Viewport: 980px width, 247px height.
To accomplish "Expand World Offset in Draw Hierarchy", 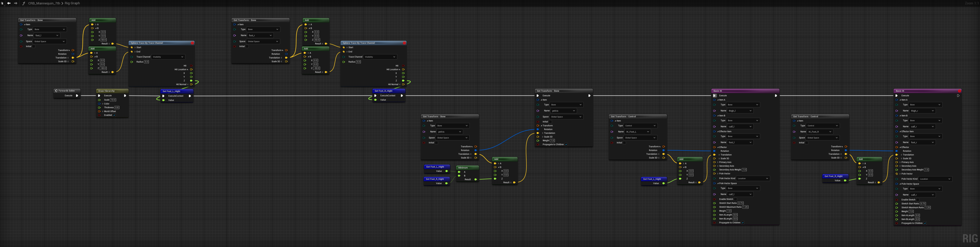I will pyautogui.click(x=103, y=111).
